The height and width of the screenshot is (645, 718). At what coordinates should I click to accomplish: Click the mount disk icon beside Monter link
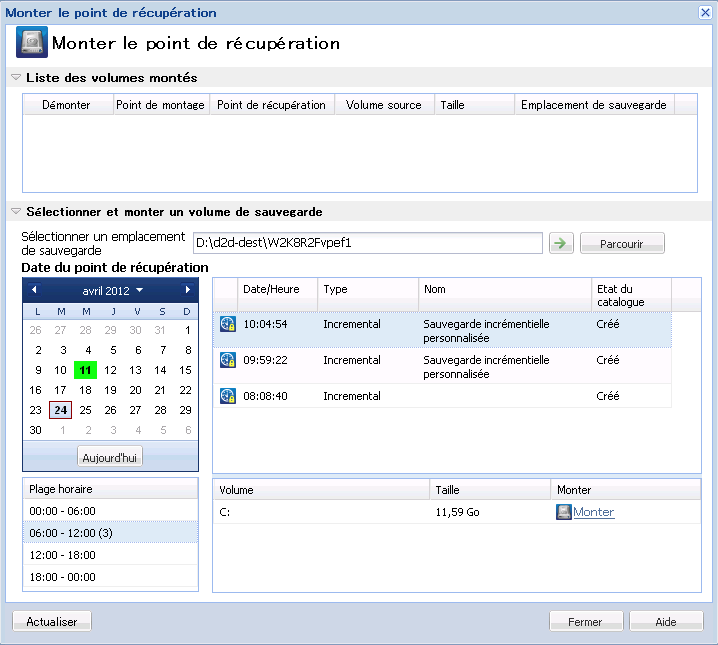pos(564,512)
